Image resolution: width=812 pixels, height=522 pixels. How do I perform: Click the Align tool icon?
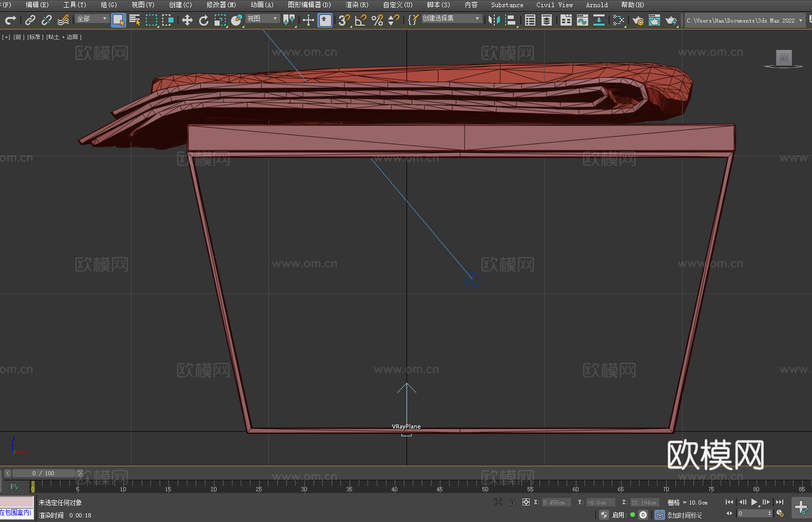tap(511, 20)
